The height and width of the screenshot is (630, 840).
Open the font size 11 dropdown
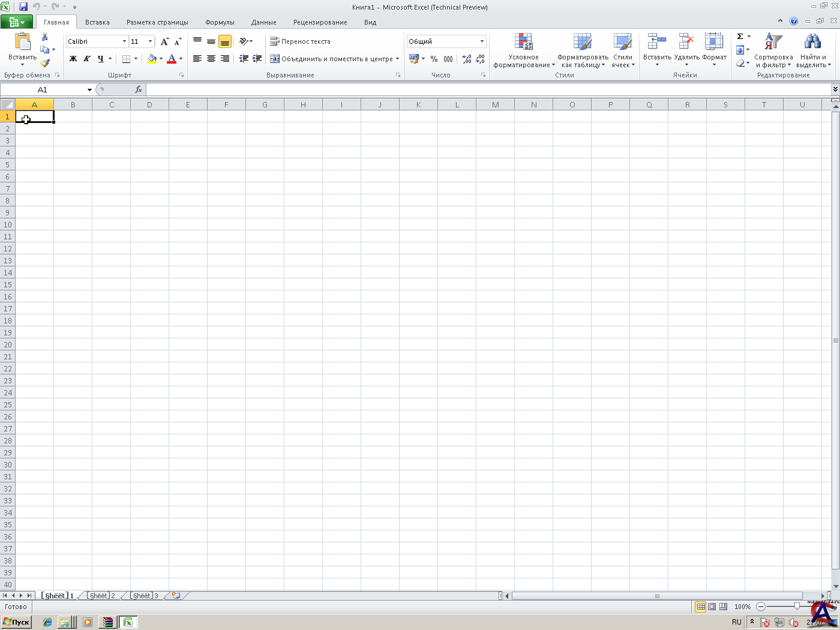pos(150,41)
